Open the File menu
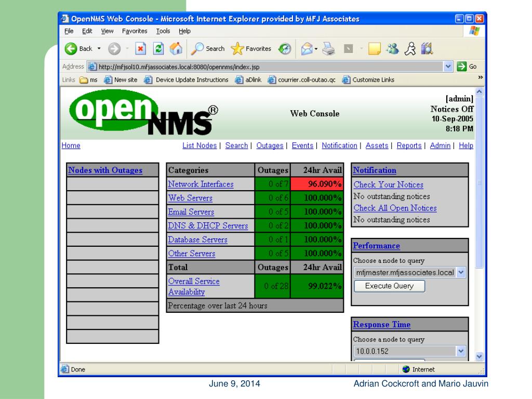This screenshot has height=399, width=532. [x=69, y=31]
